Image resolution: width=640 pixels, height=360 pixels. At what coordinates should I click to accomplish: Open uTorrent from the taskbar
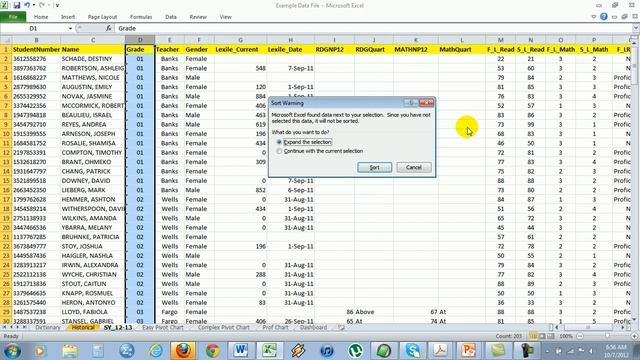(x=355, y=351)
